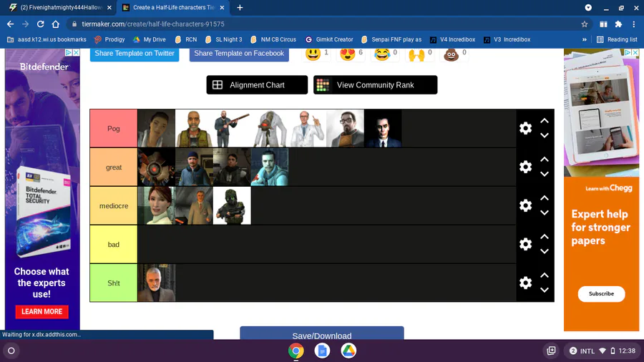Select red-haired woman image in mediocre tier

click(156, 205)
